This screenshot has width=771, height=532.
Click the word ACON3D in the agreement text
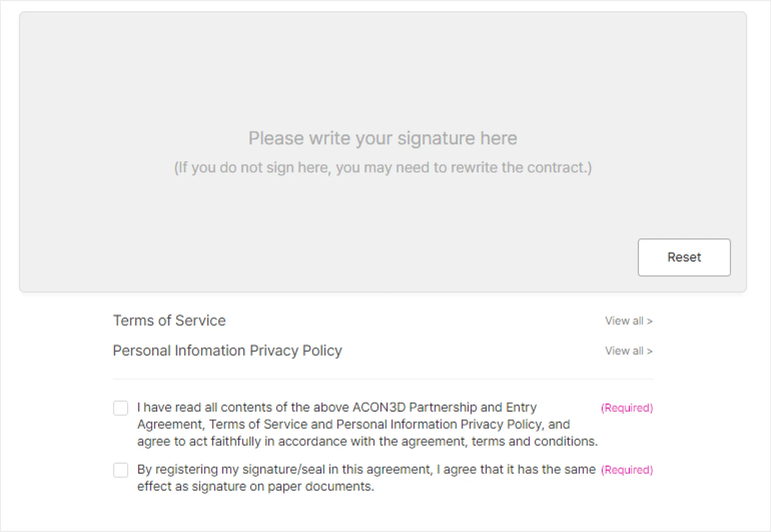pos(379,407)
